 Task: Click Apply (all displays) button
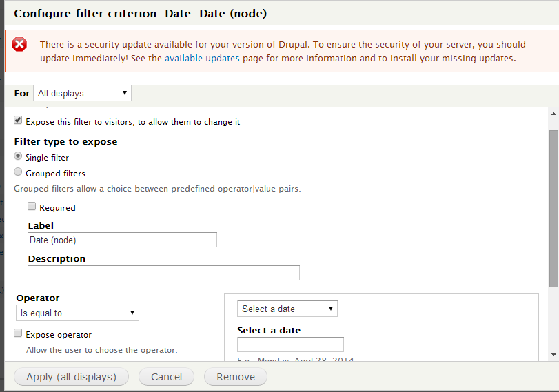point(71,377)
